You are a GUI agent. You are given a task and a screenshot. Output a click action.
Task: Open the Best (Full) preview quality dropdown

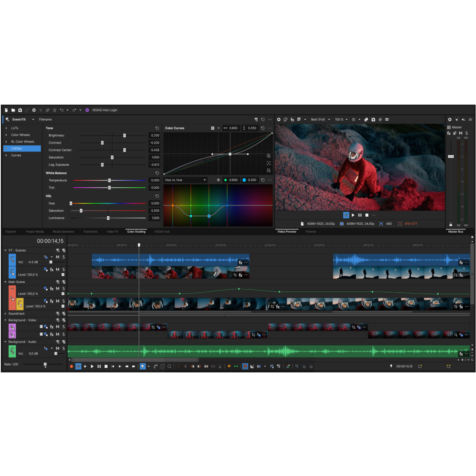(320, 119)
